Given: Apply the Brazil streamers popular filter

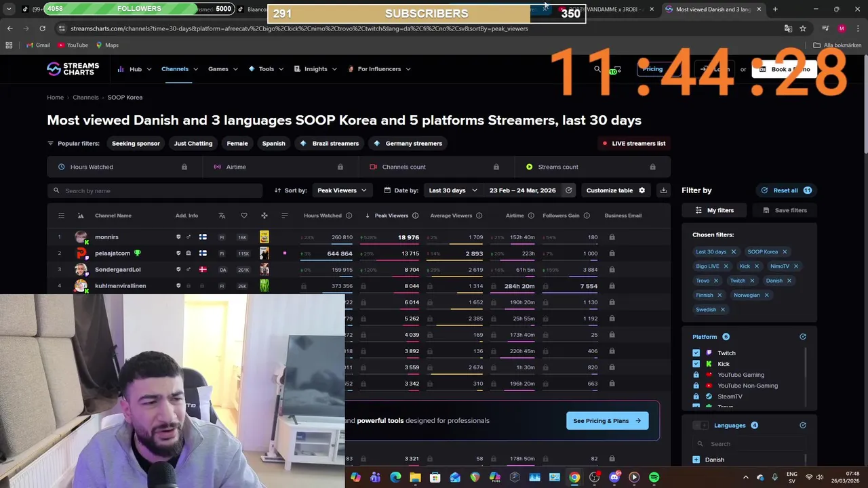Looking at the screenshot, I should click(329, 144).
